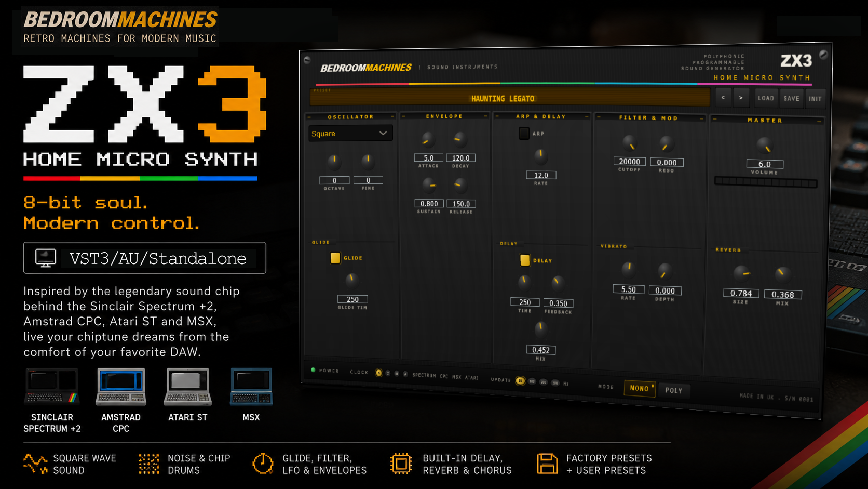
Task: Click the chip icon beside Built-in Delay
Action: click(x=401, y=464)
